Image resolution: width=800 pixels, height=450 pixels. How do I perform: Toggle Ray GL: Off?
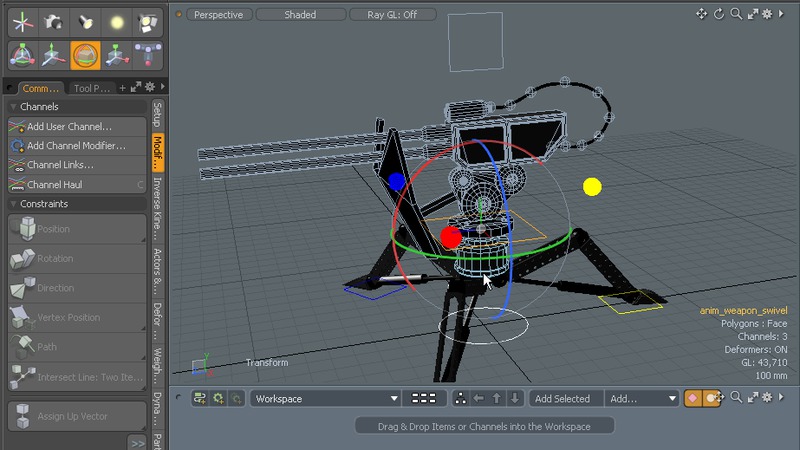tap(392, 15)
